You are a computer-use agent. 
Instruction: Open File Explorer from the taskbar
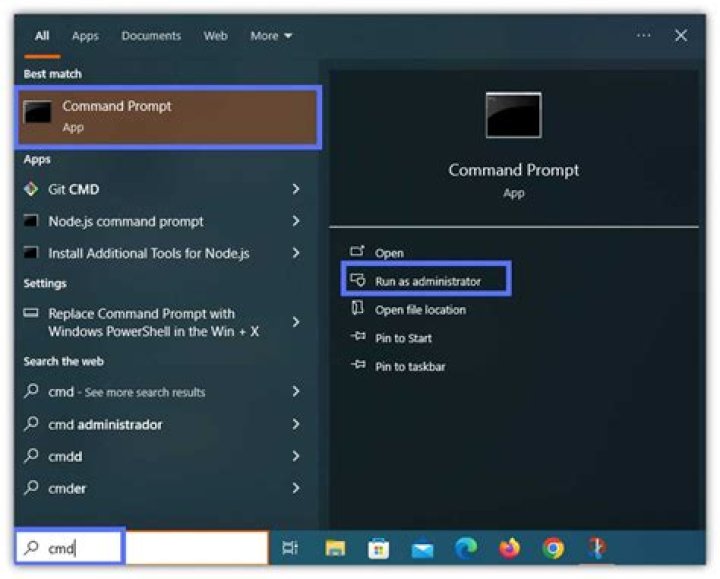[x=336, y=548]
